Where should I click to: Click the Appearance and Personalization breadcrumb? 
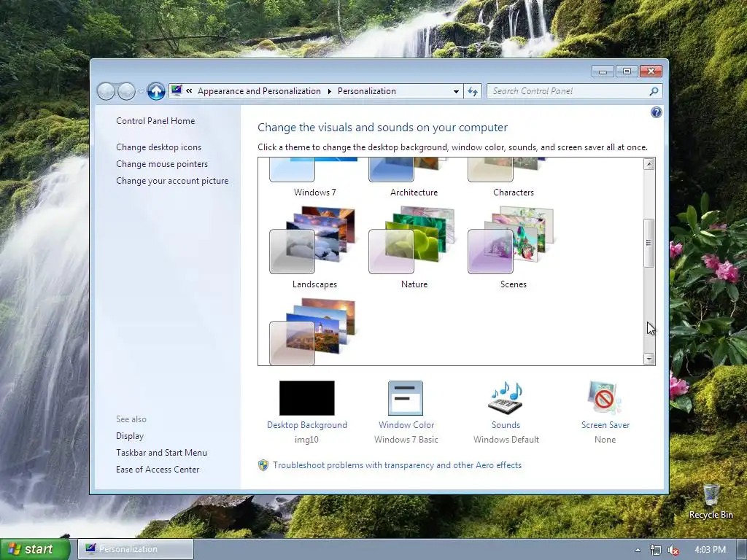point(259,91)
